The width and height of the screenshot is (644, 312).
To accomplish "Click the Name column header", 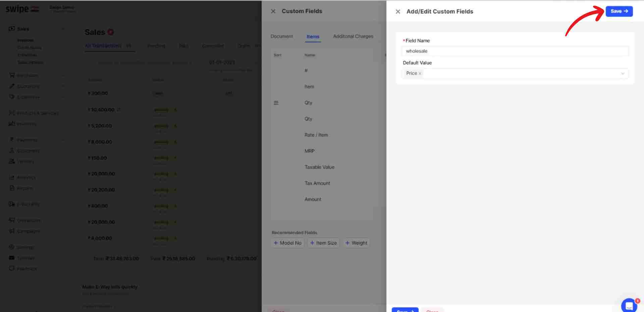I will coord(310,55).
